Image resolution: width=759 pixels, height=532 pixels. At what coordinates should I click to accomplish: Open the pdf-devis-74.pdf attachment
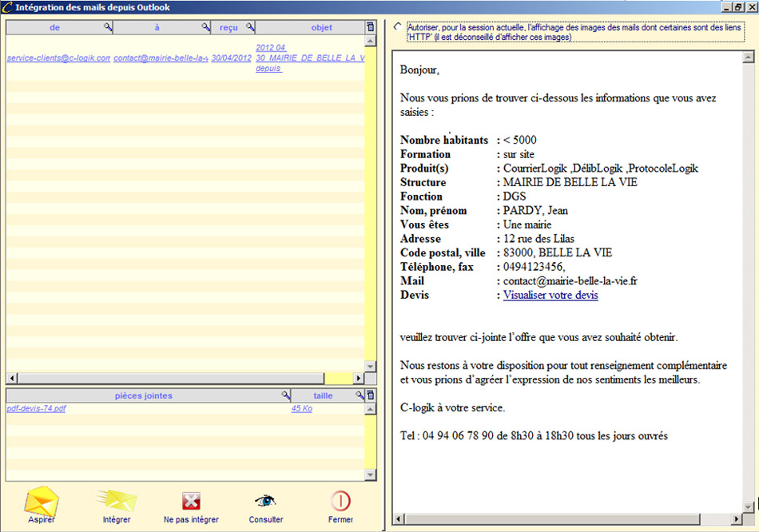click(x=36, y=409)
